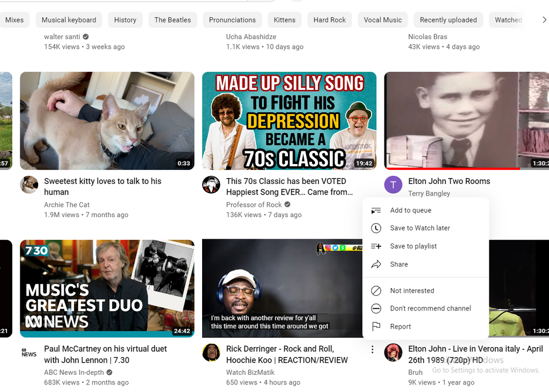Visit Ucha Abashidze channel name

coord(251,37)
